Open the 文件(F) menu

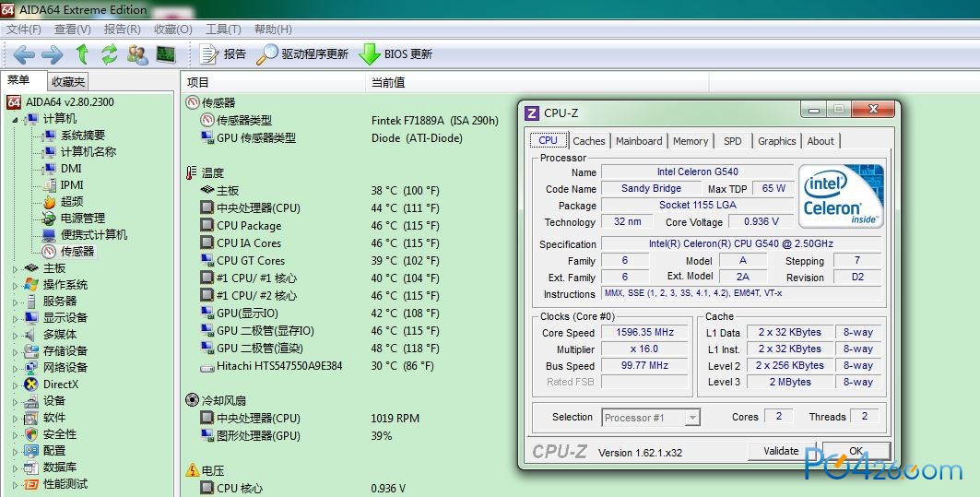click(x=24, y=30)
